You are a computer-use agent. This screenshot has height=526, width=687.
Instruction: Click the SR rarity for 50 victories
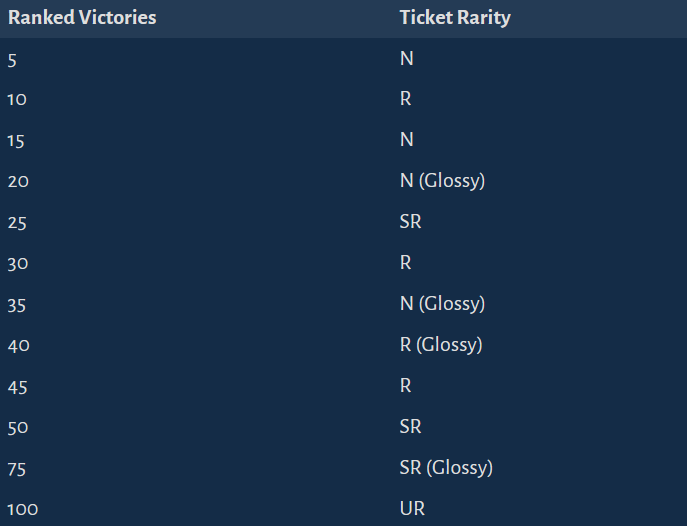pyautogui.click(x=410, y=427)
